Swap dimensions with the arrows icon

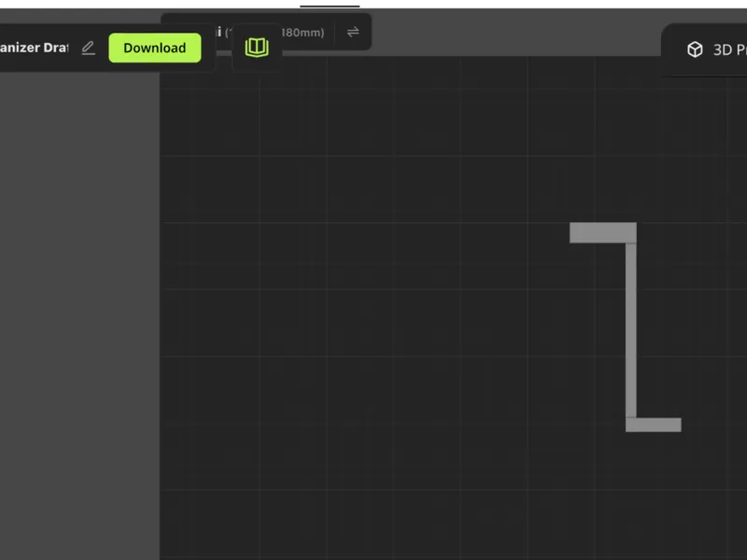(353, 32)
